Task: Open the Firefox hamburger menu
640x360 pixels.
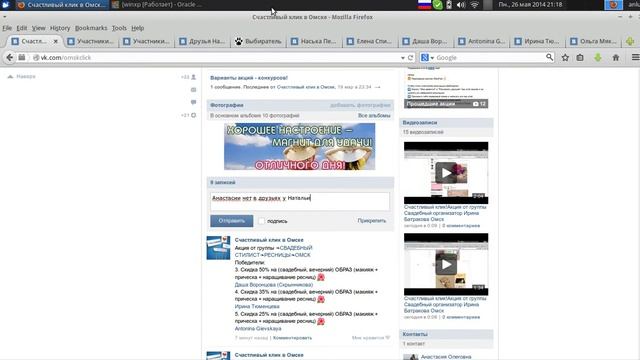Action: coord(635,58)
